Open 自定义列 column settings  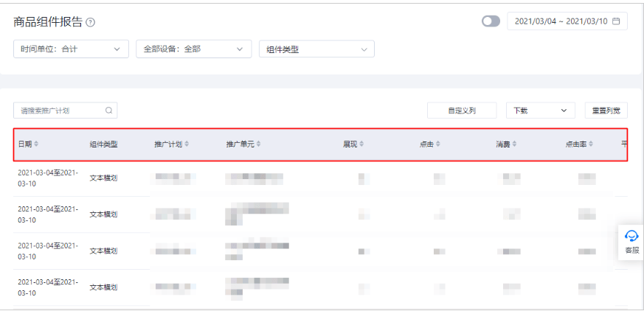[x=462, y=111]
